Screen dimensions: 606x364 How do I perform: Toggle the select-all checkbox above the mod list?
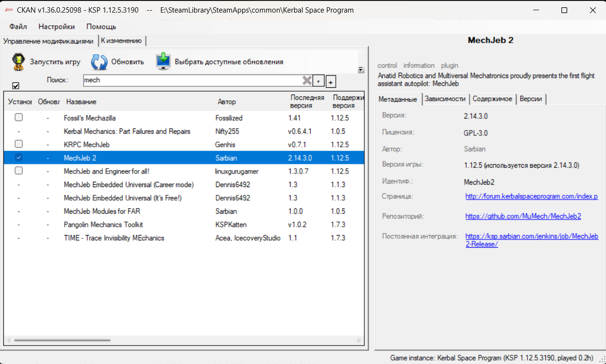[16, 85]
